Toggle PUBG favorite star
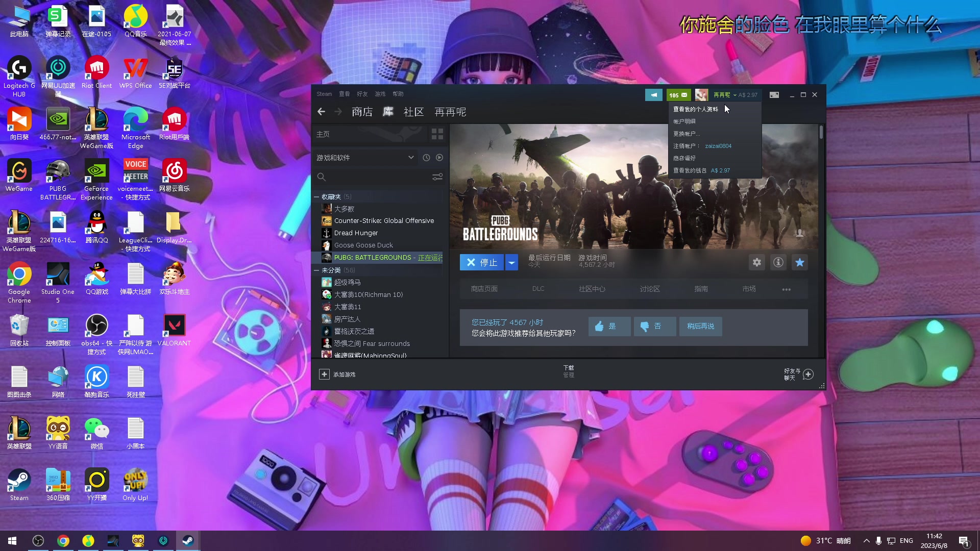 click(x=800, y=262)
